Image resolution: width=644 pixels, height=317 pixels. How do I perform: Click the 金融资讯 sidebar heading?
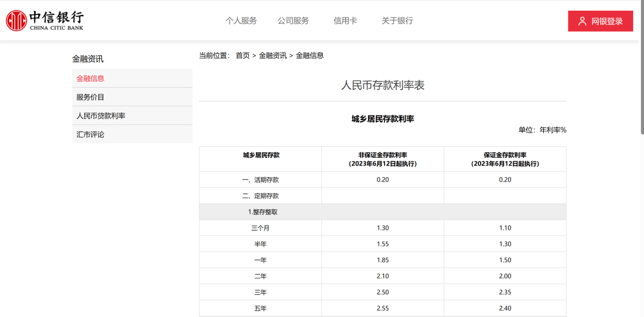(88, 59)
